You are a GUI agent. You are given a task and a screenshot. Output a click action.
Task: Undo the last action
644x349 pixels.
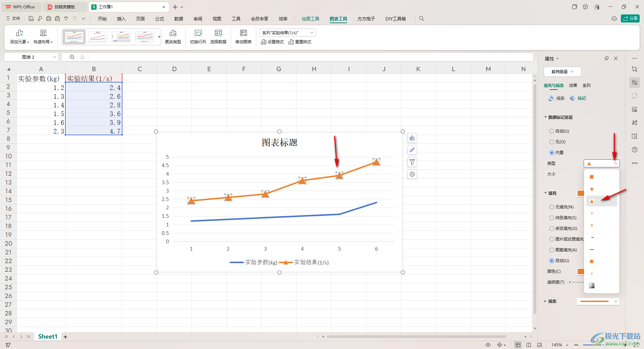pos(66,19)
